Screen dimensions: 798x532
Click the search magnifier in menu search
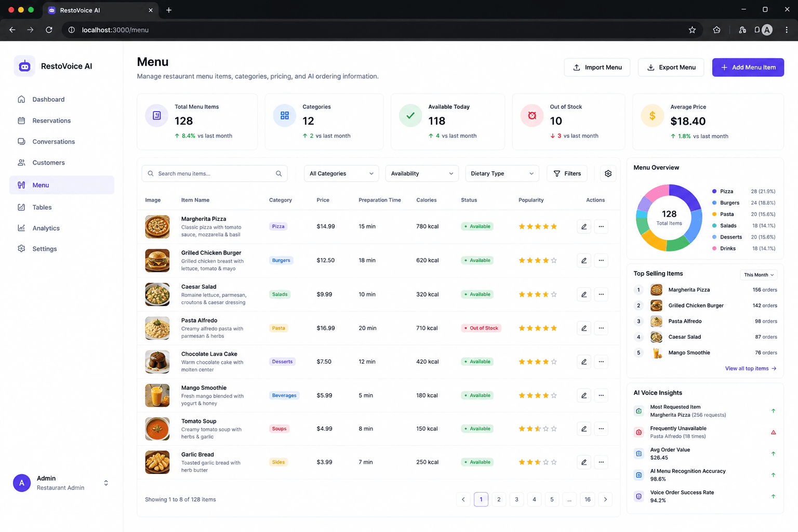pyautogui.click(x=279, y=174)
